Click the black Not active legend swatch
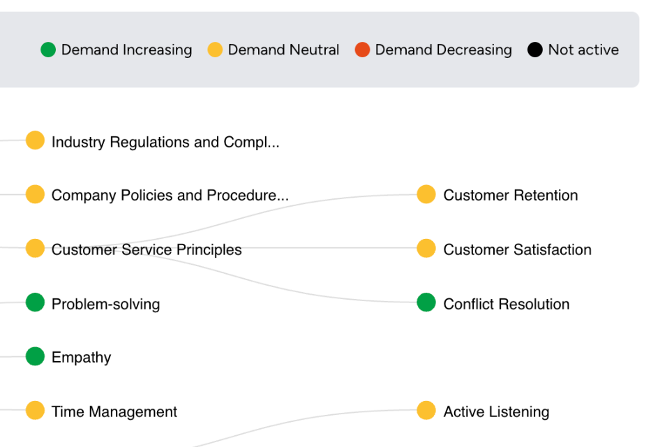The image size is (650, 448). click(x=535, y=50)
